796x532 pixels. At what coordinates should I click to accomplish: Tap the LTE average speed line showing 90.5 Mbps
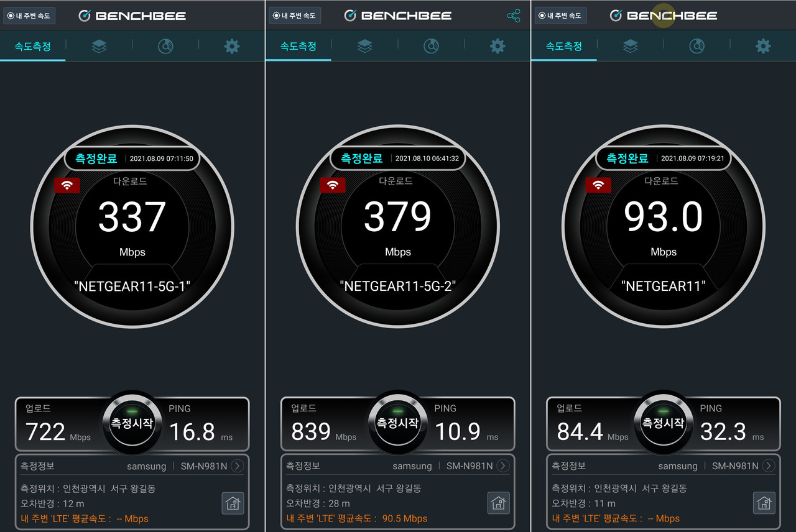[x=357, y=518]
